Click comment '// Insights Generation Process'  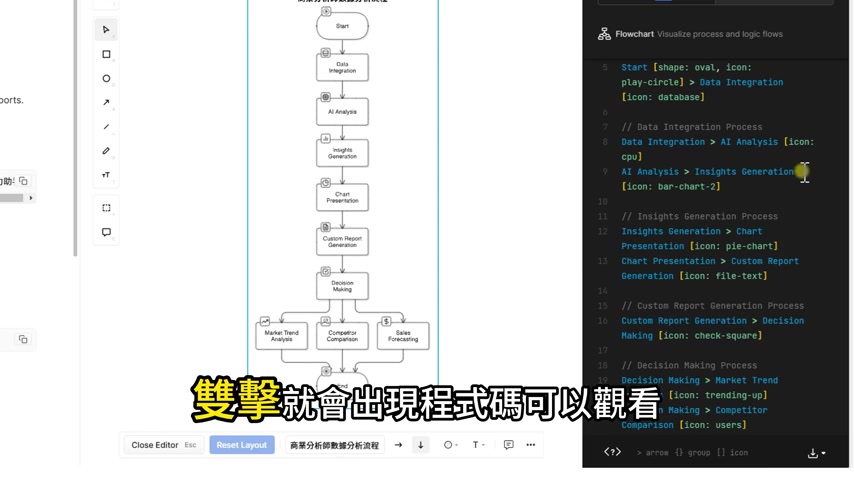coord(699,216)
